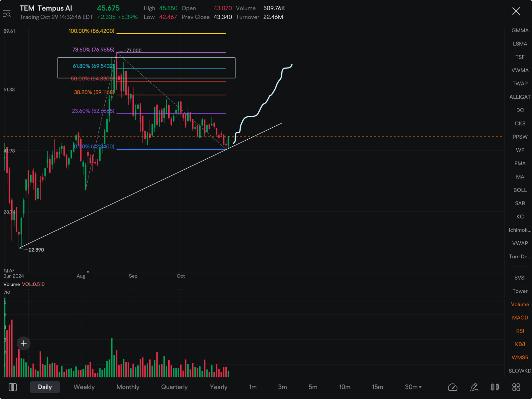This screenshot has height=399, width=532.
Task: Expand the 30m interval dropdown
Action: (x=413, y=387)
